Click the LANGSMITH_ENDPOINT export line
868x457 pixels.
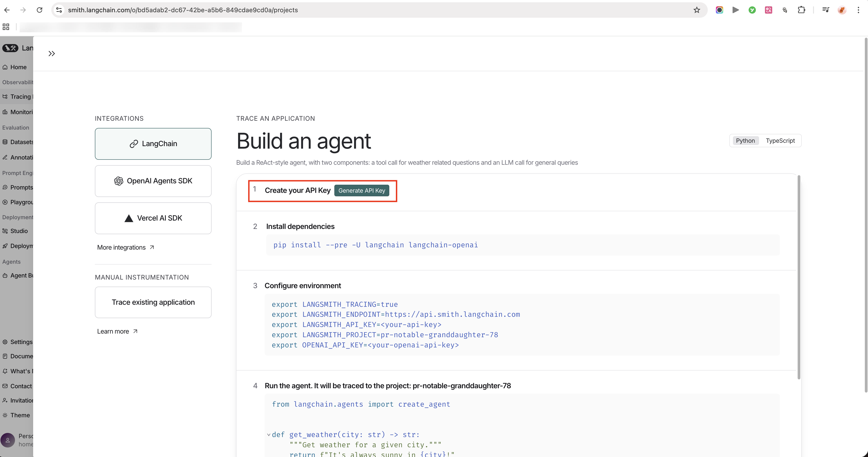click(x=396, y=314)
